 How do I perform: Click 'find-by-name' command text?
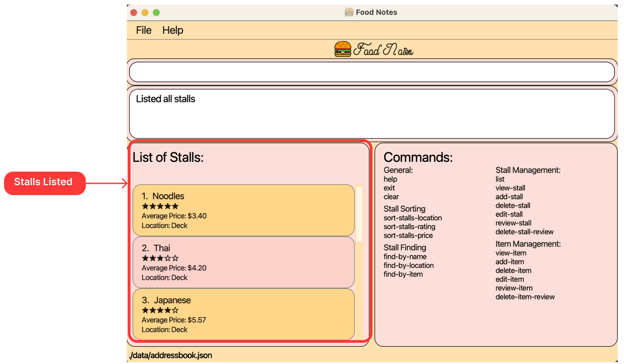coord(405,257)
